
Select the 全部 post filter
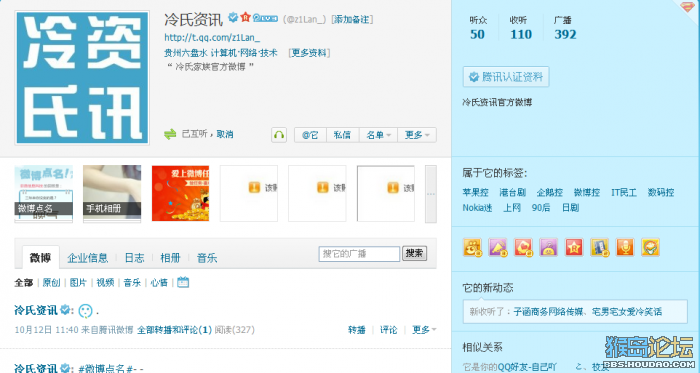pos(24,282)
